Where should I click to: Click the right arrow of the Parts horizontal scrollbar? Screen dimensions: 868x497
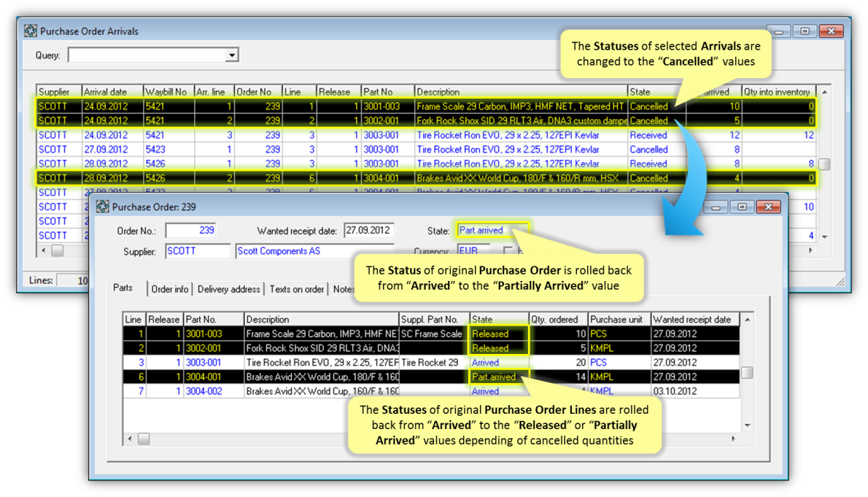(x=734, y=439)
